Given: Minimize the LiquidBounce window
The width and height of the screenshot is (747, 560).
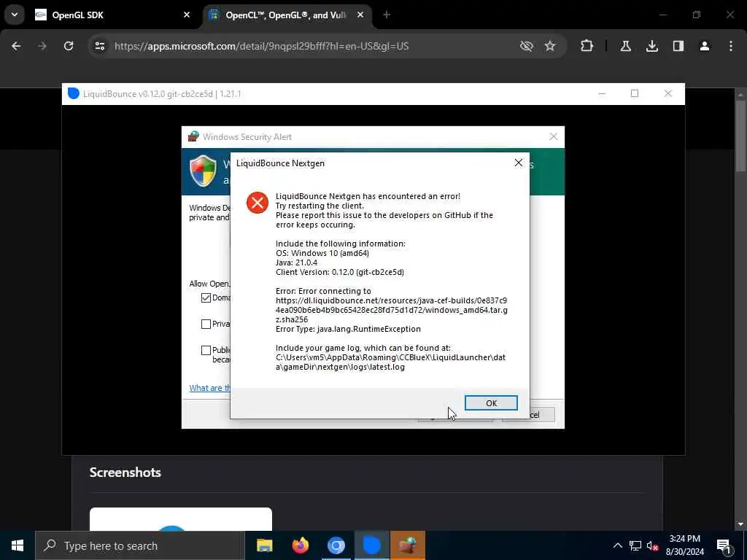Looking at the screenshot, I should 602,94.
